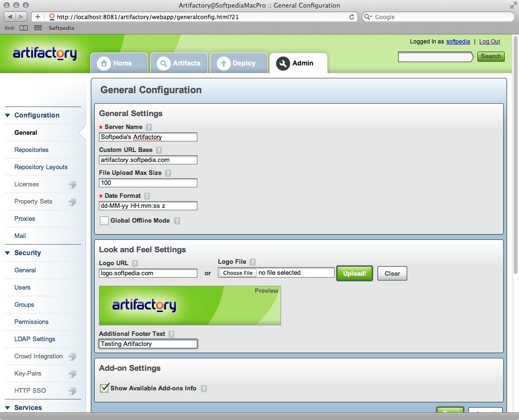This screenshot has width=519, height=420.
Task: Click the Additional Footer Text field
Action: point(148,344)
